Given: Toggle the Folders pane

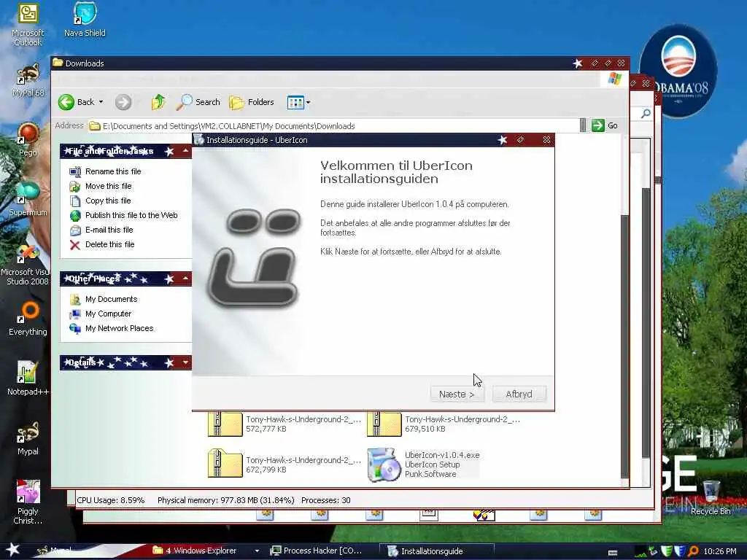Looking at the screenshot, I should (252, 102).
